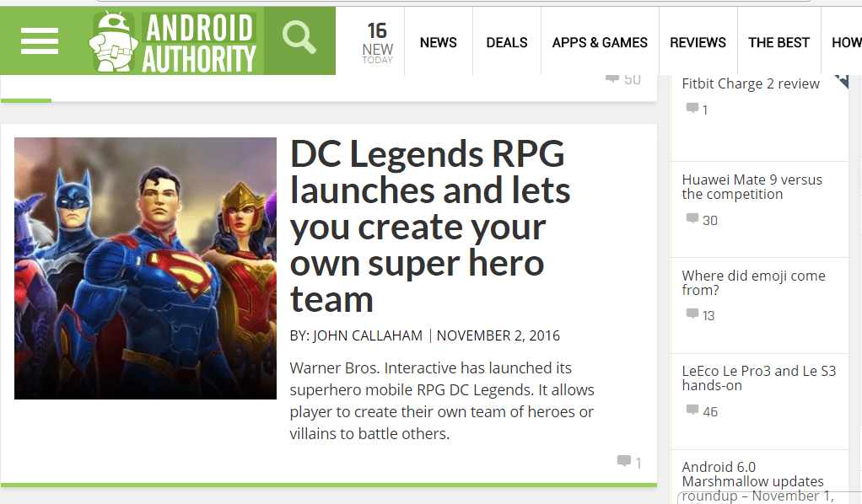The image size is (862, 504).
Task: Click LeEco article comment bubble icon
Action: 692,410
